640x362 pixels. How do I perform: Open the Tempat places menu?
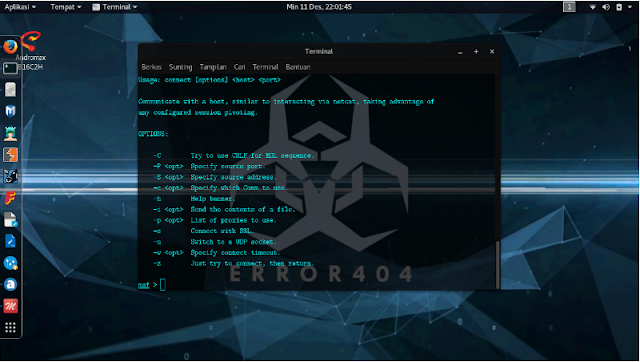[66, 7]
